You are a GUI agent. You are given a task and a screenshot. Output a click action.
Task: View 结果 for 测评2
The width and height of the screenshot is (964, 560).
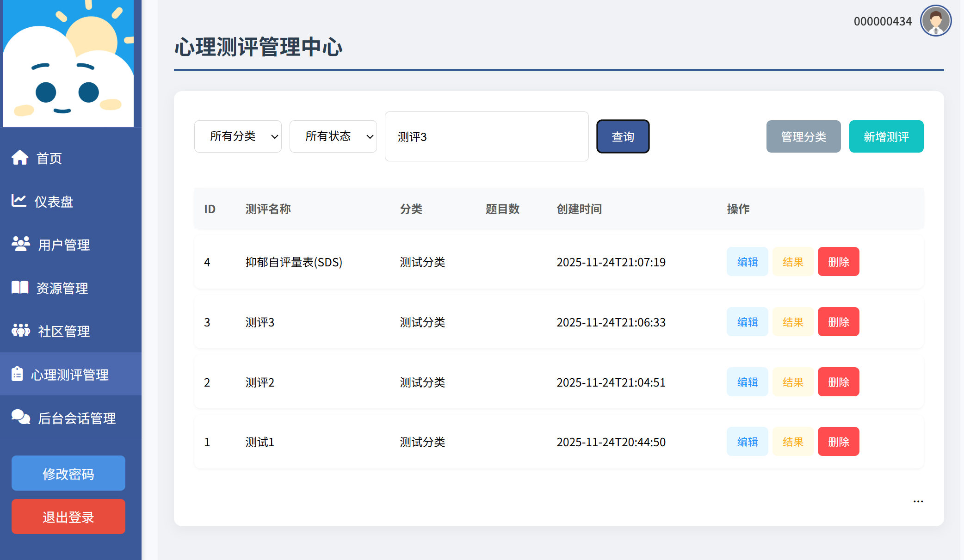pyautogui.click(x=793, y=382)
